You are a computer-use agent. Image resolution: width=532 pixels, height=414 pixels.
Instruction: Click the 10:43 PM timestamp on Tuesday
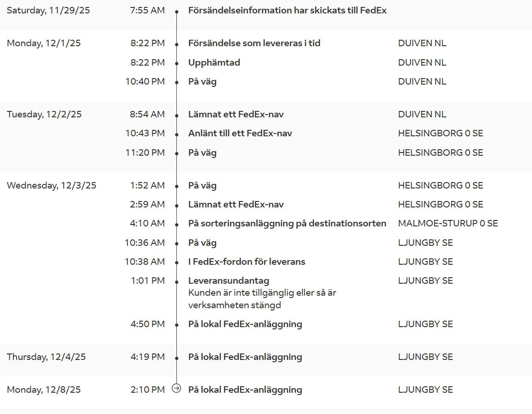pos(145,134)
